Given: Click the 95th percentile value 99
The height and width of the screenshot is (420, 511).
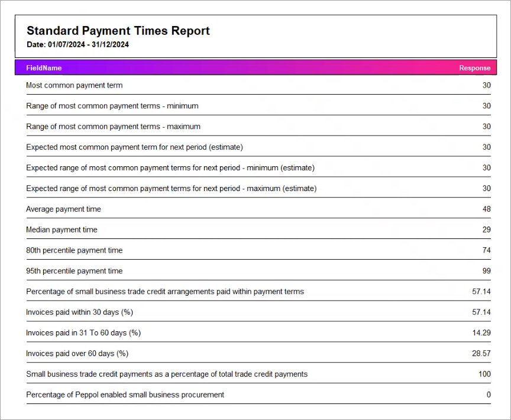Looking at the screenshot, I should coord(487,271).
